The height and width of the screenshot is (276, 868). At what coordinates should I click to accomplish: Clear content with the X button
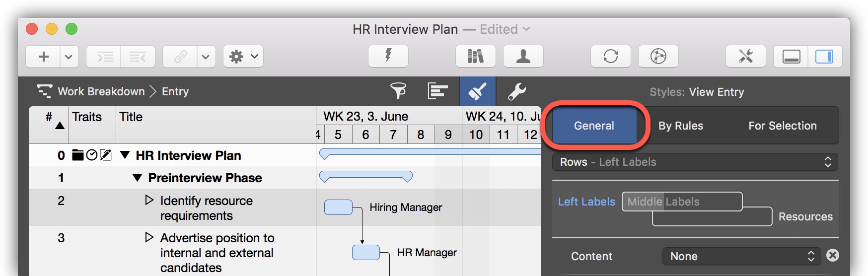[833, 256]
